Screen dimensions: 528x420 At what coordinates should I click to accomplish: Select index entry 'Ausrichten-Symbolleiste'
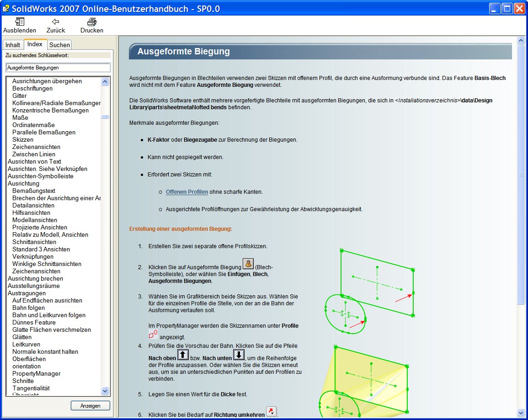coord(40,176)
